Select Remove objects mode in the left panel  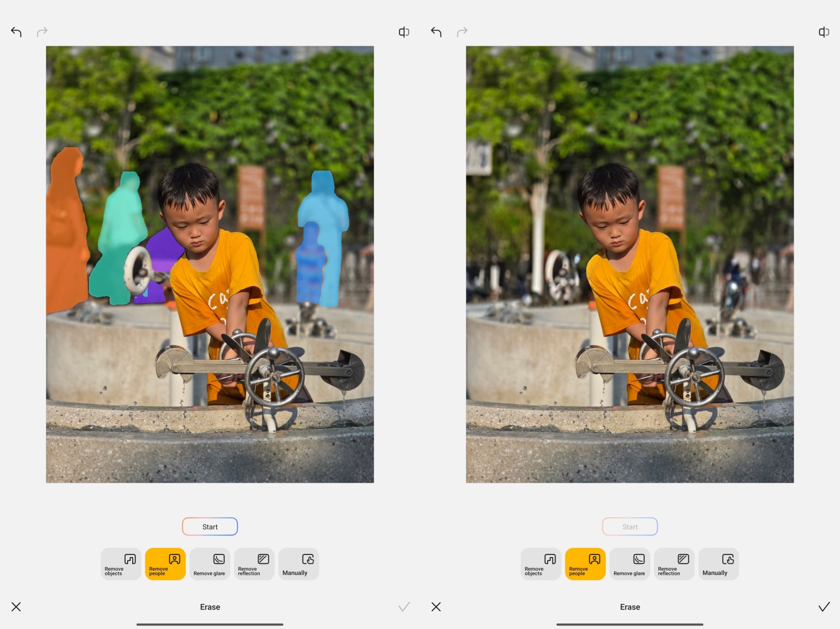(121, 564)
